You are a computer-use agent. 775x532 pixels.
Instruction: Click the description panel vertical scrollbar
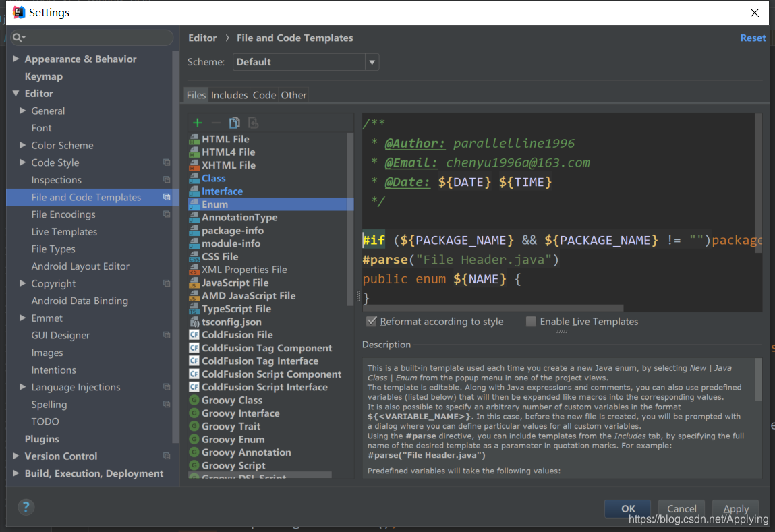click(759, 380)
